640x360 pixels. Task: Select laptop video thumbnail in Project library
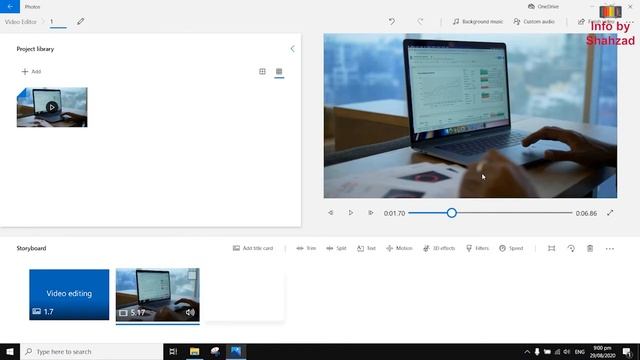[52, 107]
